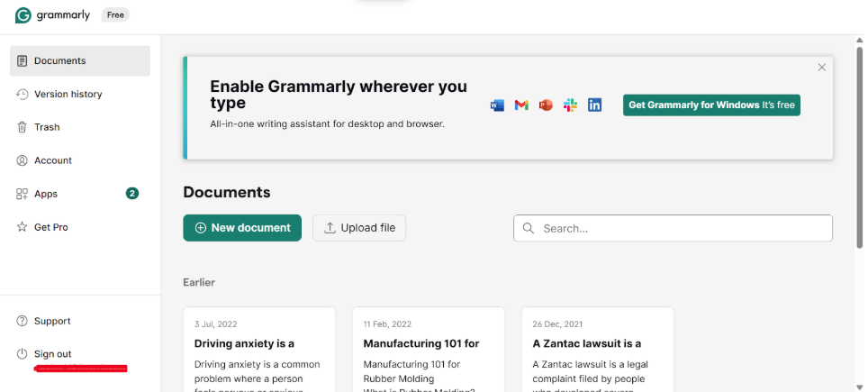Create a New document
Image resolution: width=868 pixels, height=392 pixels.
[x=242, y=228]
